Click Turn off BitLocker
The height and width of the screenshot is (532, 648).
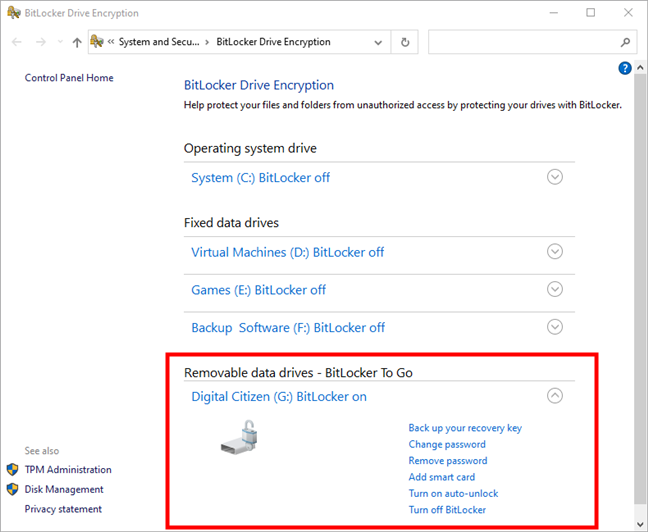[x=447, y=510]
